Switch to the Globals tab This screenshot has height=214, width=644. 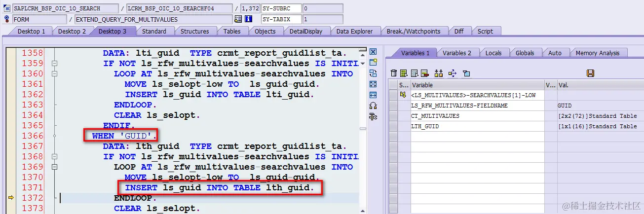[x=525, y=53]
